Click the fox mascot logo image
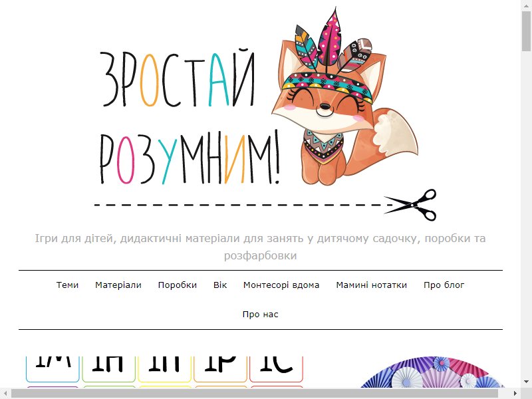 point(344,96)
